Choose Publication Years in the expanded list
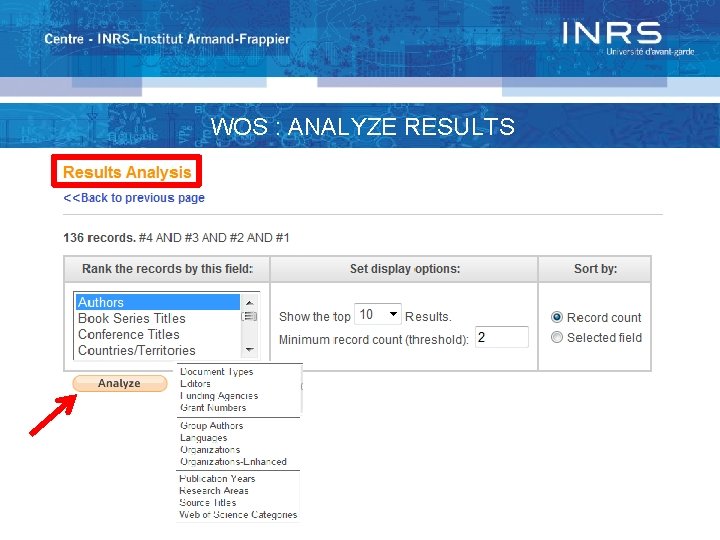720x540 pixels. coord(217,478)
